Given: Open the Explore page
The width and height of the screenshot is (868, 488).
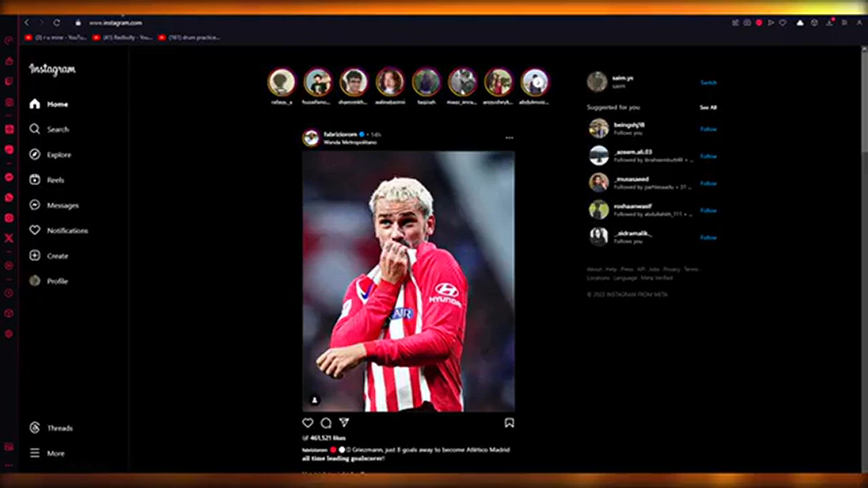Looking at the screenshot, I should pos(50,155).
